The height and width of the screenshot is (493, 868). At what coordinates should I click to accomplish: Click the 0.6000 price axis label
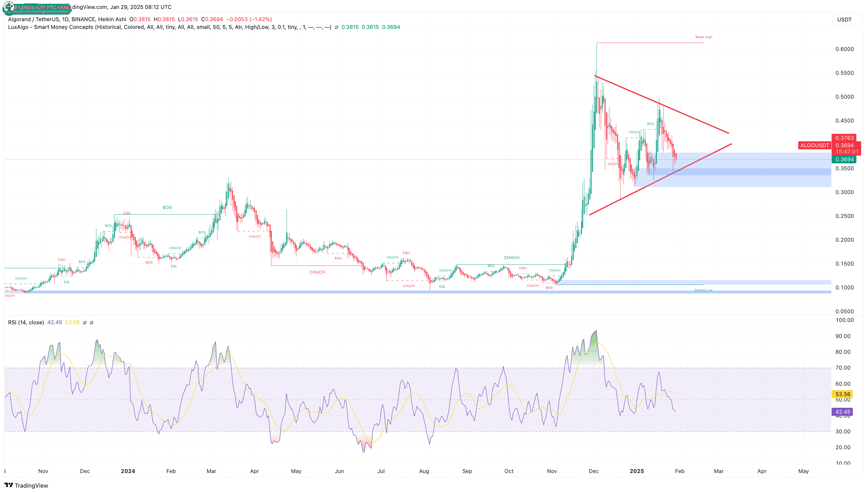(844, 49)
